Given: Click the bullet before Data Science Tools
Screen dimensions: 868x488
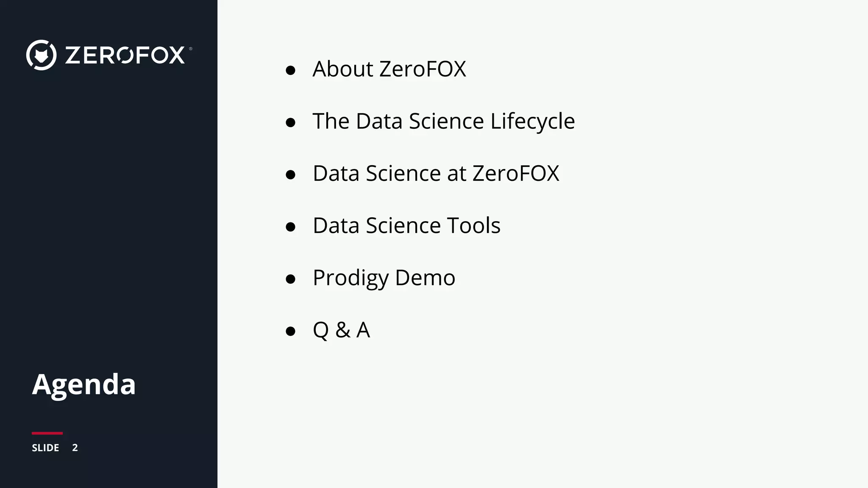Looking at the screenshot, I should [290, 227].
